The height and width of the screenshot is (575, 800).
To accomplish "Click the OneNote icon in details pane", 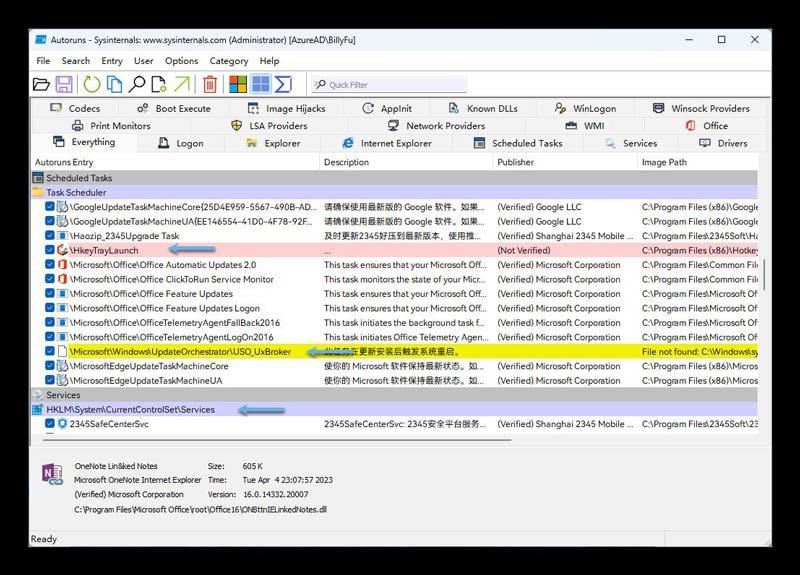I will [53, 474].
